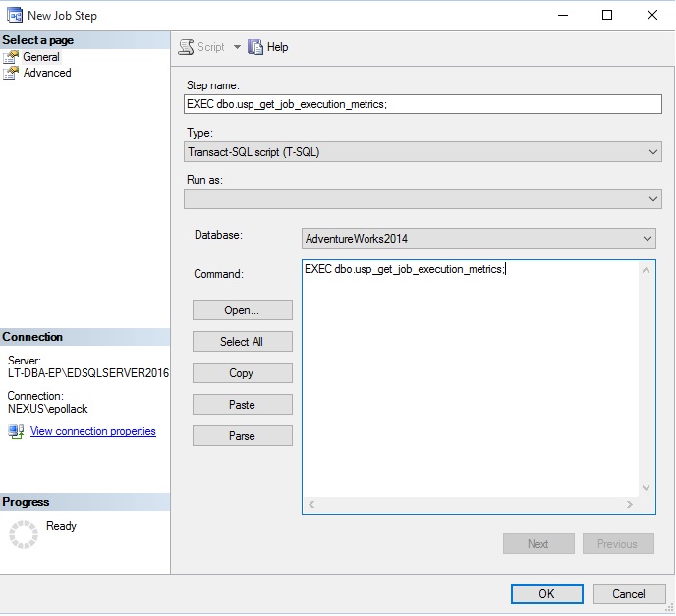Select the Advanced page

click(47, 73)
